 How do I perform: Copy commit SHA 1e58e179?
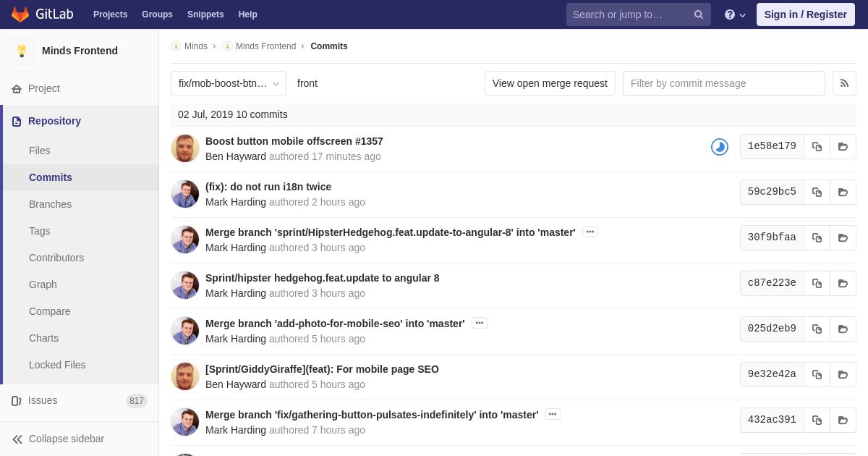click(817, 146)
